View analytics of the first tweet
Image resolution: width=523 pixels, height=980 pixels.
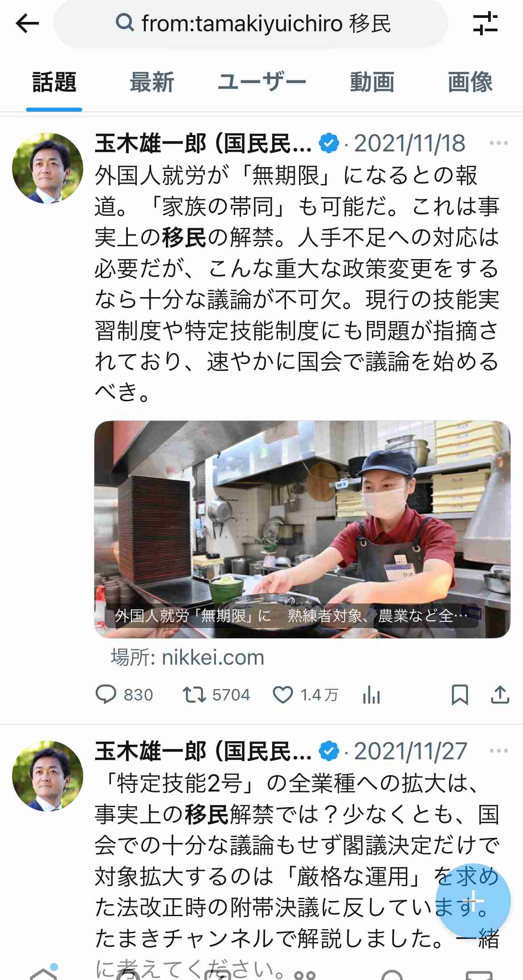(x=371, y=695)
